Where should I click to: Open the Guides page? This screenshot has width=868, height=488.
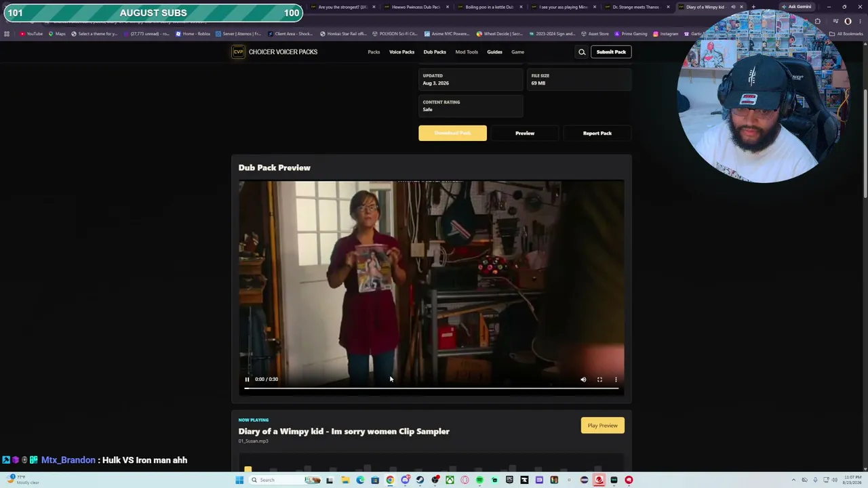pyautogui.click(x=494, y=52)
